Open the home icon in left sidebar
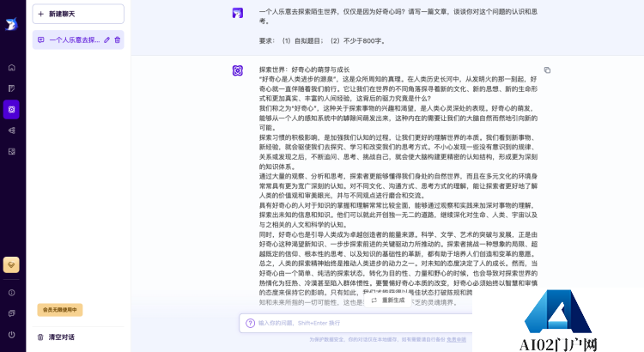 [x=11, y=67]
